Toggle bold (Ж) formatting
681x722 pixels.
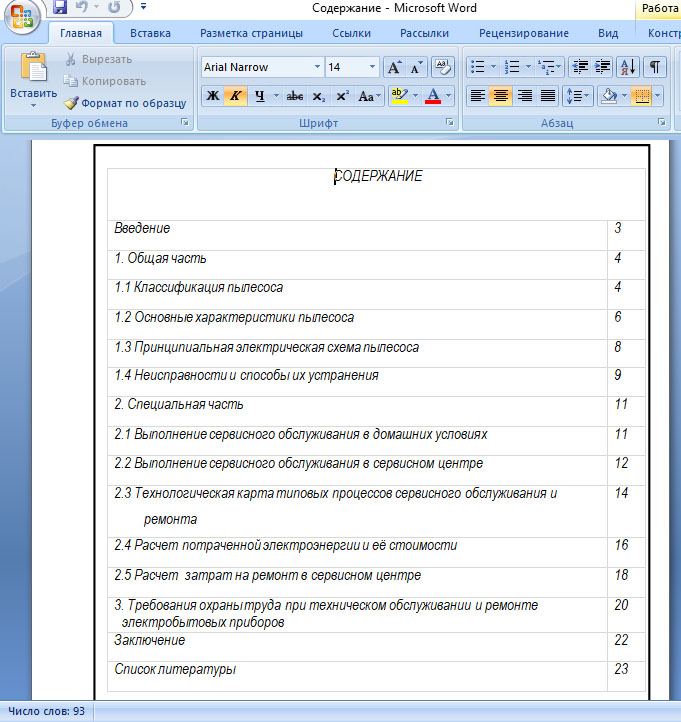pos(212,96)
